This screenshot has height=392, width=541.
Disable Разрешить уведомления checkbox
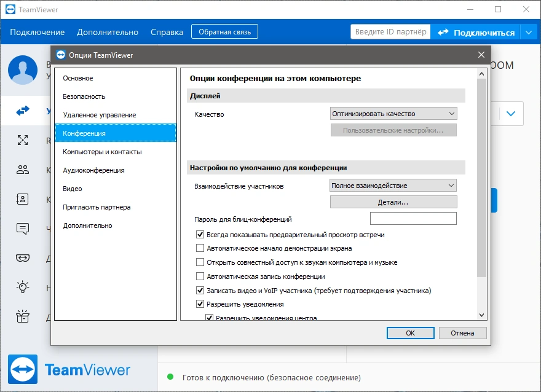tap(200, 304)
